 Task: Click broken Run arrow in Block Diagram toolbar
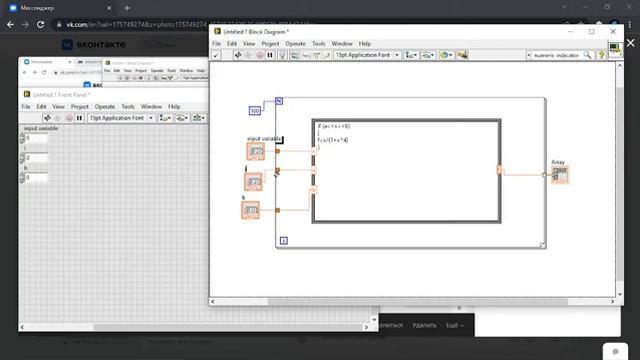(238, 55)
